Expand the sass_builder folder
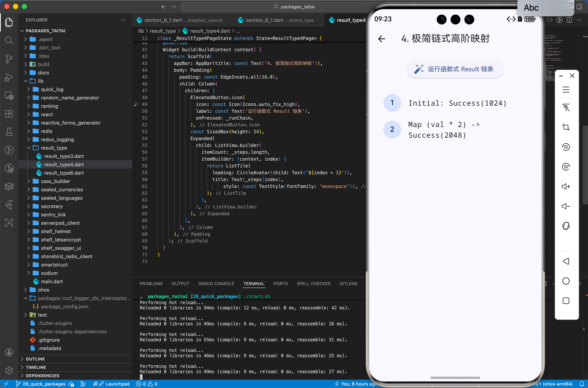 pyautogui.click(x=55, y=181)
